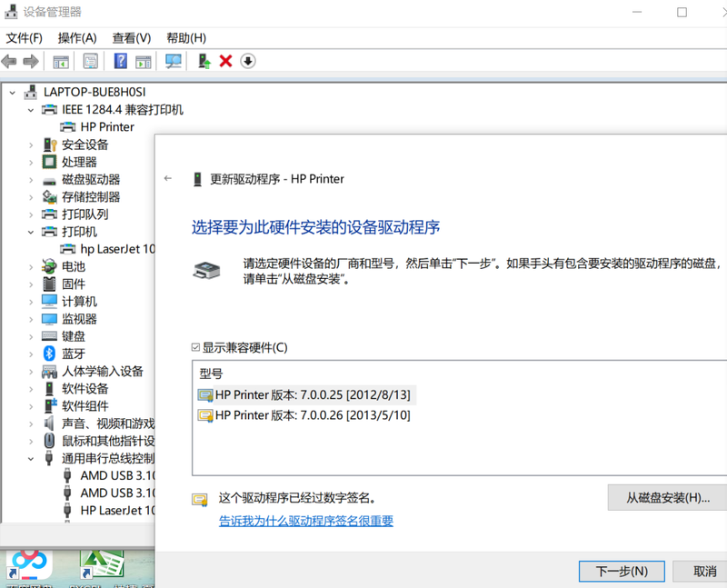Click the 鼠标和其他指针设备 mouse icon
727x588 pixels.
[49, 441]
